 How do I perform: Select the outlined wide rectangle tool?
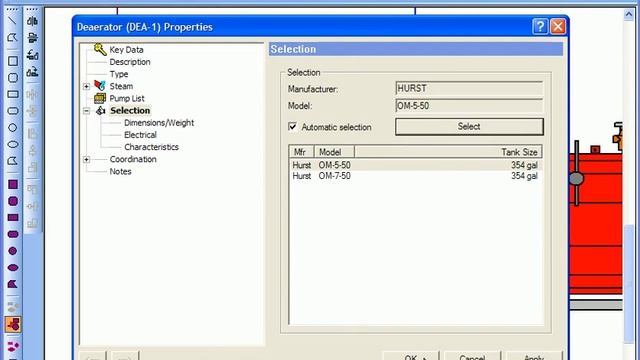coord(13,94)
